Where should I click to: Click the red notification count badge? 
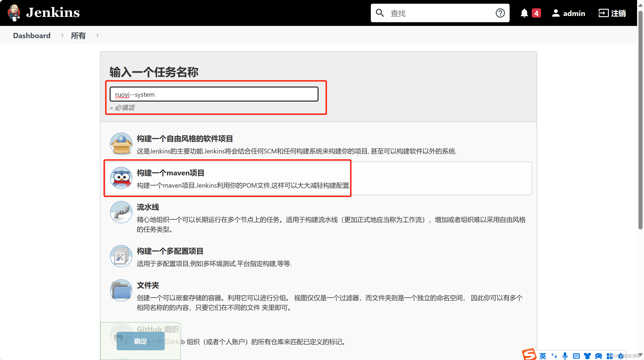536,13
